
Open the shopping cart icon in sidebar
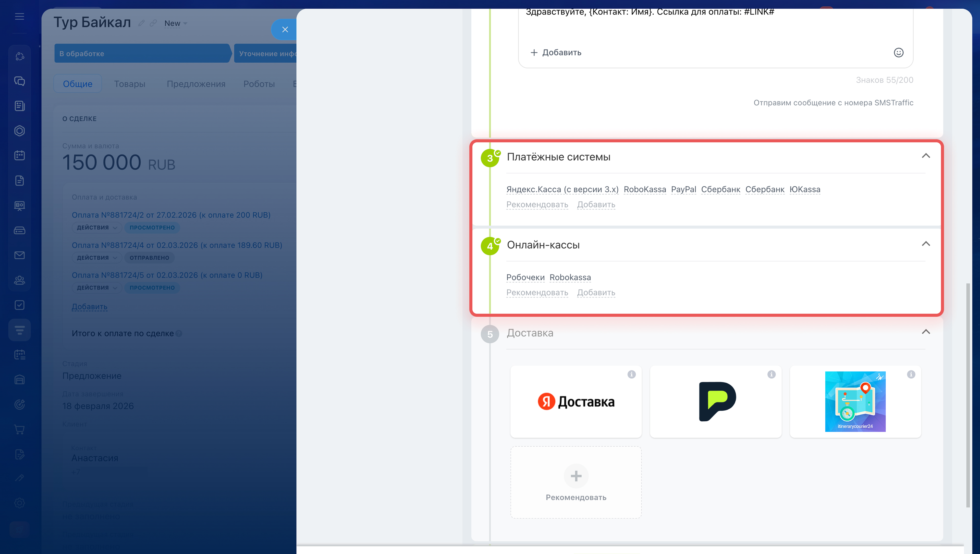(19, 430)
